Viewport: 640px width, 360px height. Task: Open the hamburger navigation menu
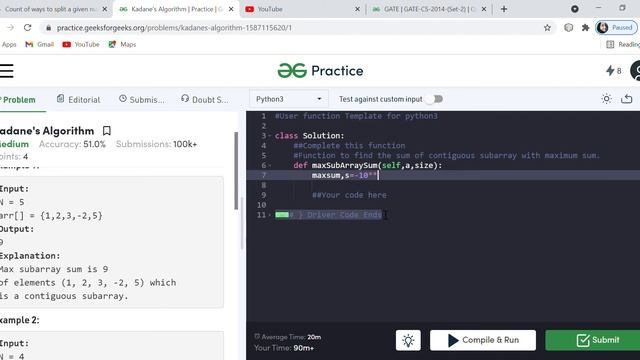pos(7,71)
